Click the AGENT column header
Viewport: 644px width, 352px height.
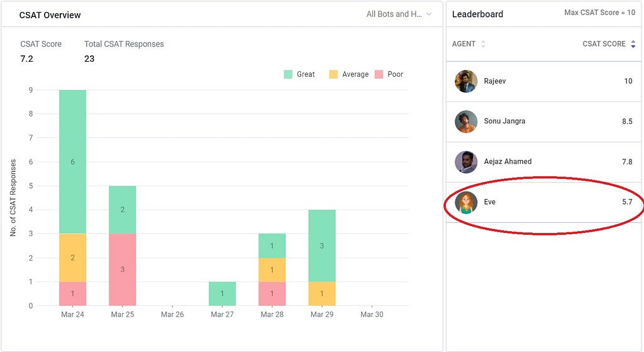tap(464, 44)
